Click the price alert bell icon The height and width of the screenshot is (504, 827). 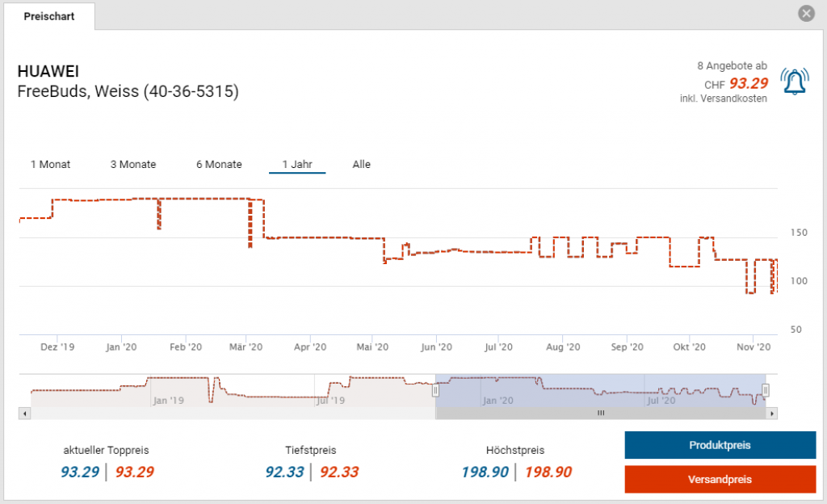(795, 81)
